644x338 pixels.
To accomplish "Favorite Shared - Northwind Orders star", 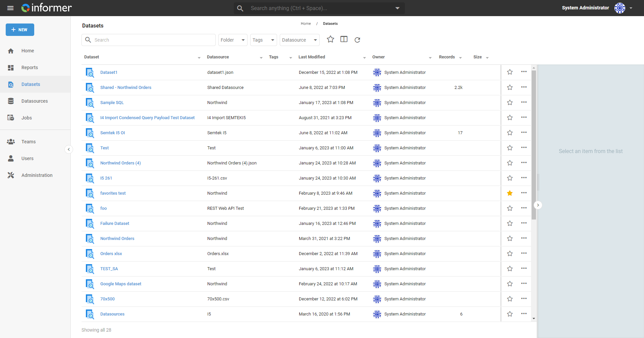I will 510,87.
